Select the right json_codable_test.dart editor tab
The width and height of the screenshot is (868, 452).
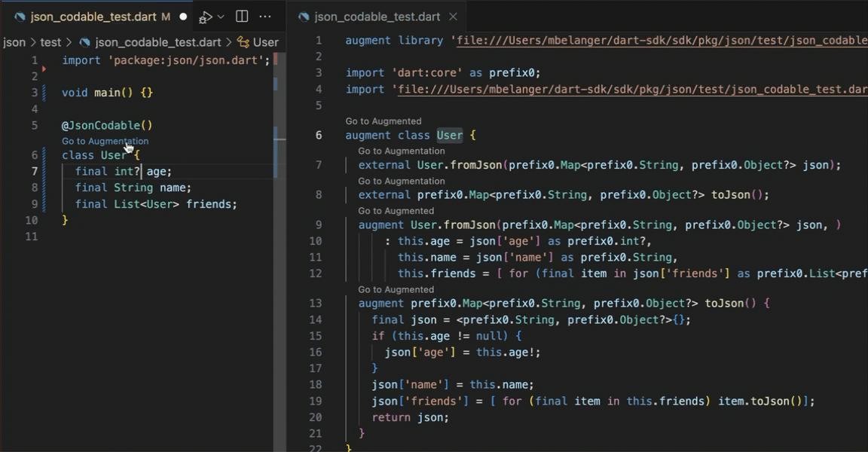pos(377,17)
